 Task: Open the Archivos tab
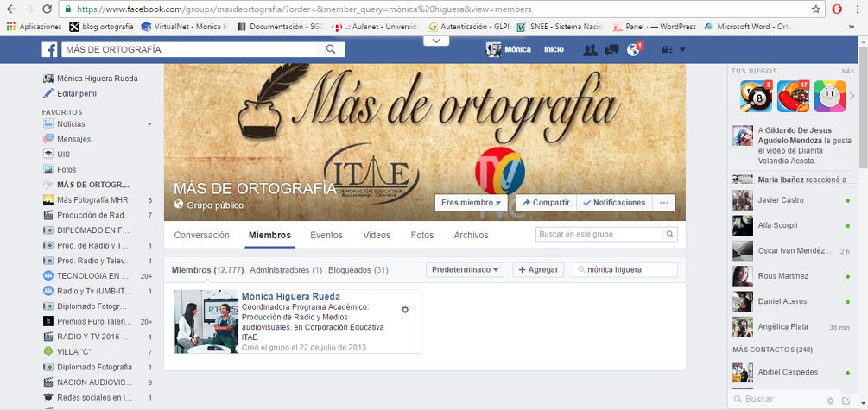[471, 235]
